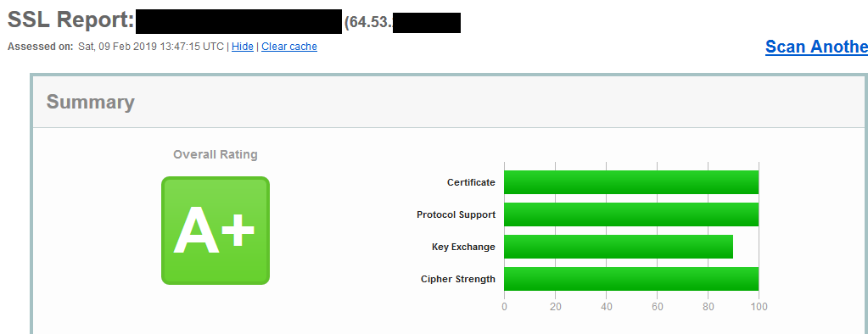Select the Overall Rating label
Viewport: 868px width, 334px height.
click(x=216, y=154)
